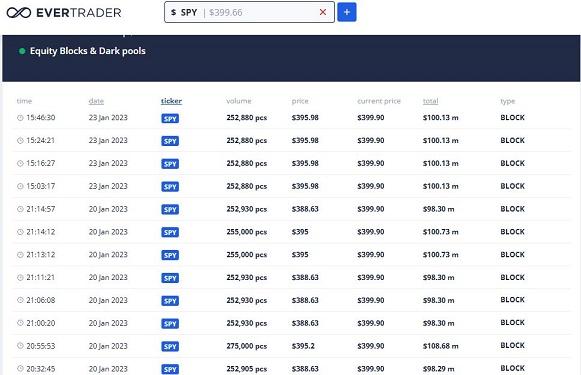Click inside the SPY ticker search field
This screenshot has width=581, height=375.
[x=249, y=12]
